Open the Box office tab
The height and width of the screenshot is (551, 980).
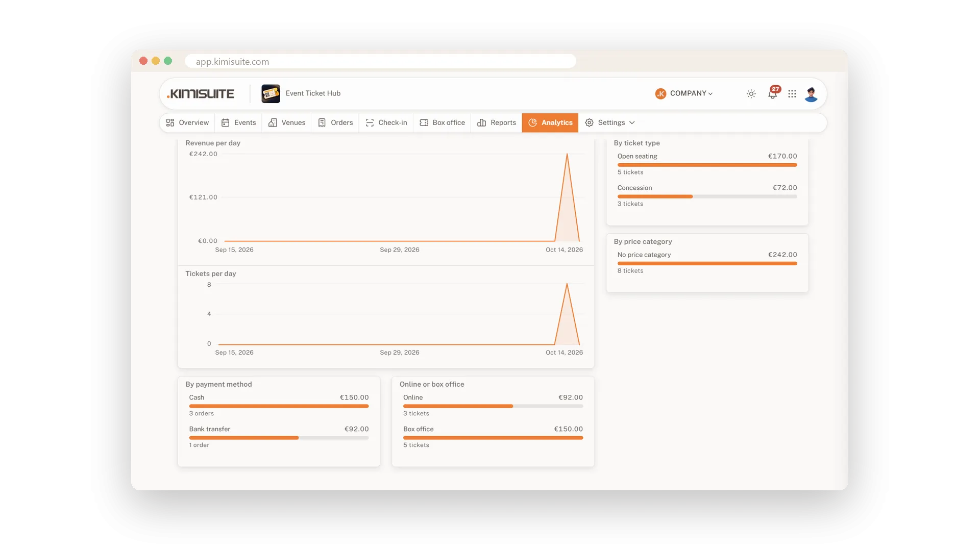point(442,123)
